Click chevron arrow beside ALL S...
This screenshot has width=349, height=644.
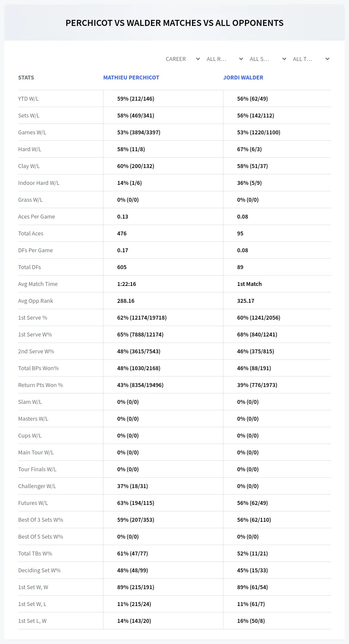pos(284,59)
